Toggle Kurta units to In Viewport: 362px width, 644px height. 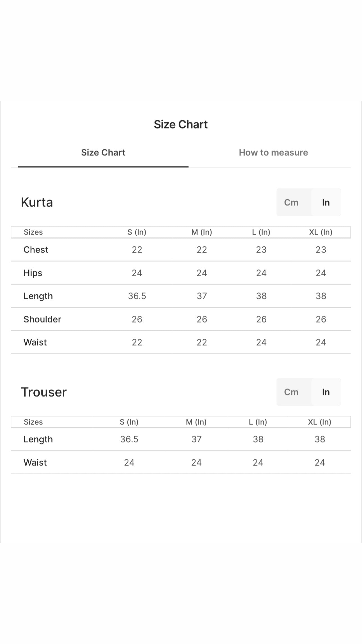[326, 202]
